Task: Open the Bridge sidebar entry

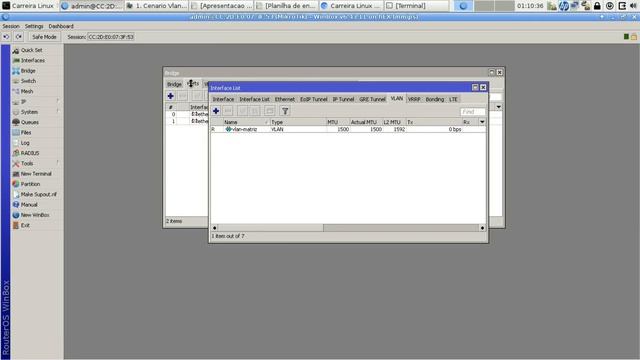Action: (28, 71)
